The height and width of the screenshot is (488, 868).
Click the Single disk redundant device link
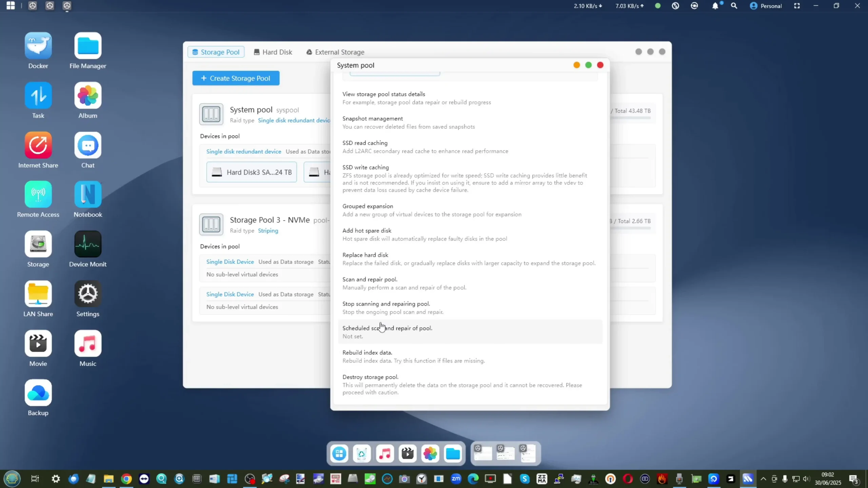[x=243, y=151]
